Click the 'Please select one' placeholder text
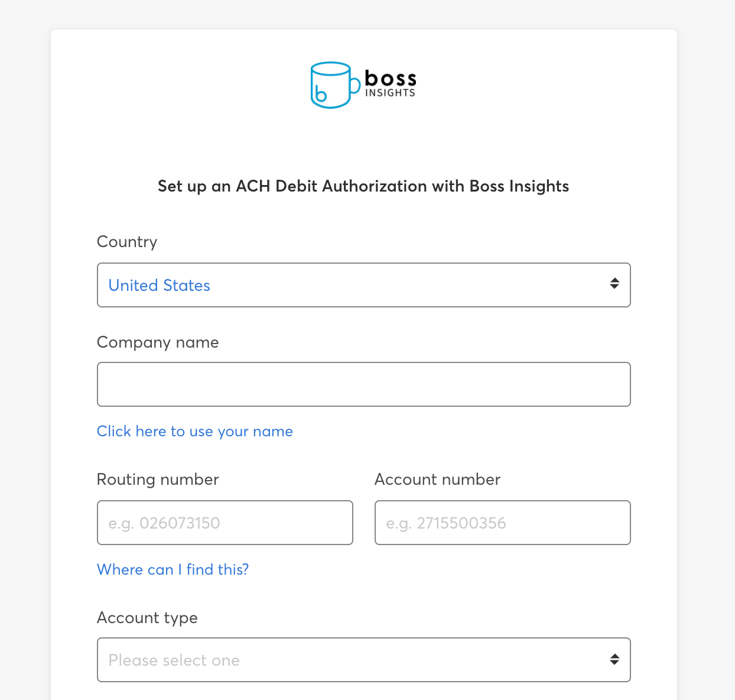735x700 pixels. 174,660
